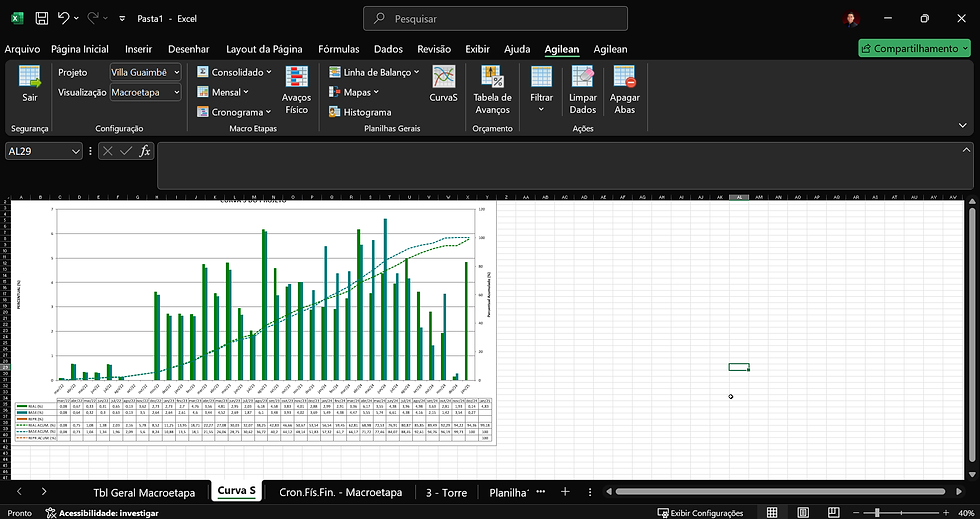Image resolution: width=980 pixels, height=519 pixels.
Task: Open the Arquivo menu
Action: point(22,49)
